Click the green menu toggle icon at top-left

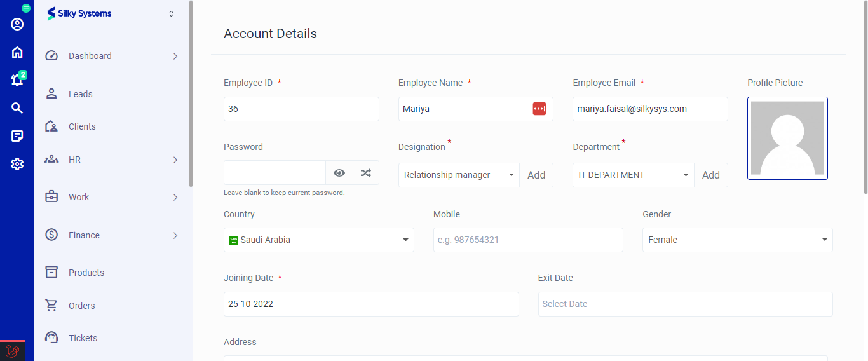pyautogui.click(x=26, y=8)
